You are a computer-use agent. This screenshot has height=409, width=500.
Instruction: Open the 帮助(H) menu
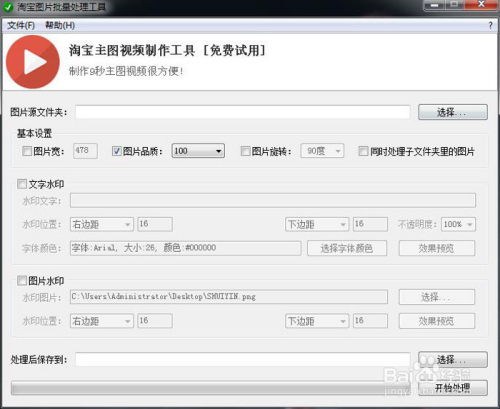point(60,25)
